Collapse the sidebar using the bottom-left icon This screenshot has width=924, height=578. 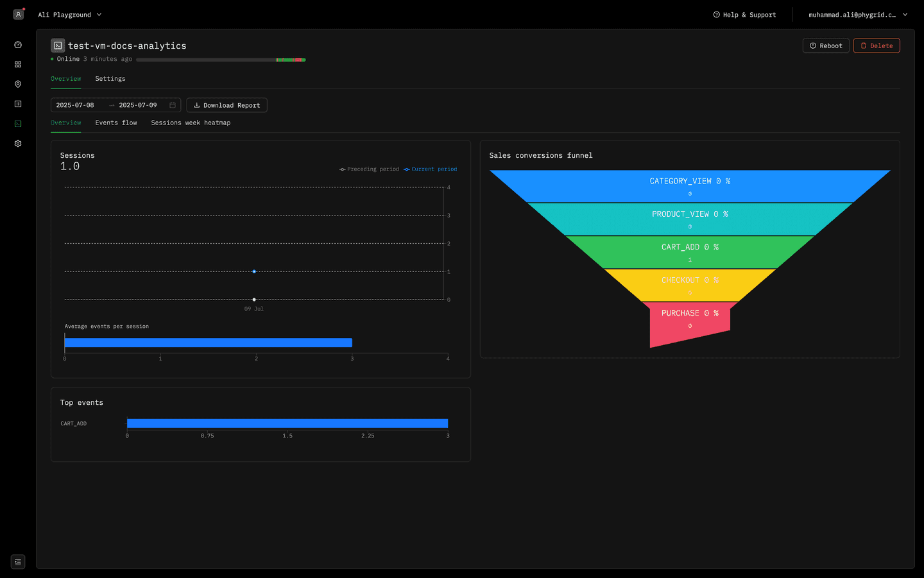17,561
